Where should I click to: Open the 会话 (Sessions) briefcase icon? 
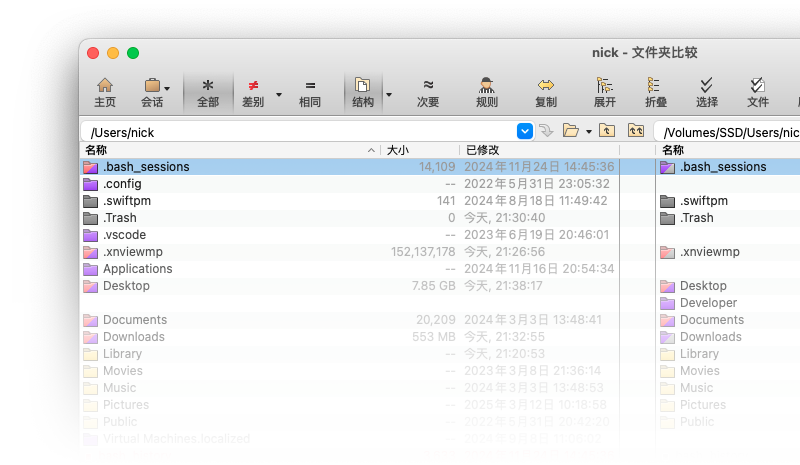tap(152, 92)
